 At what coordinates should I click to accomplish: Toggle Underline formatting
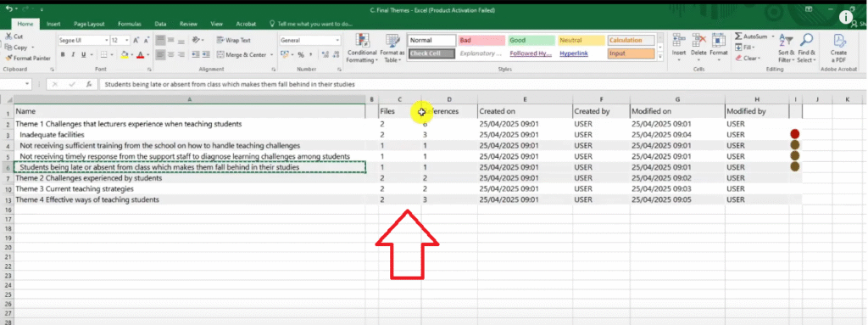tap(84, 55)
